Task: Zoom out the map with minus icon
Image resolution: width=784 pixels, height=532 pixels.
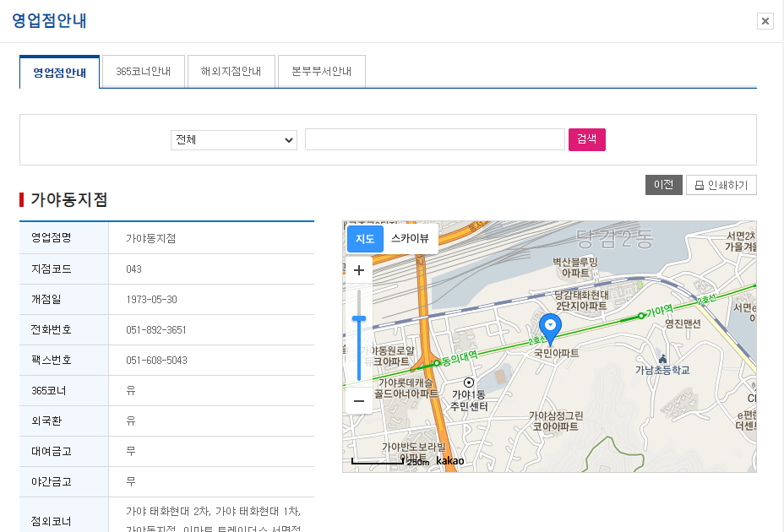Action: point(359,401)
